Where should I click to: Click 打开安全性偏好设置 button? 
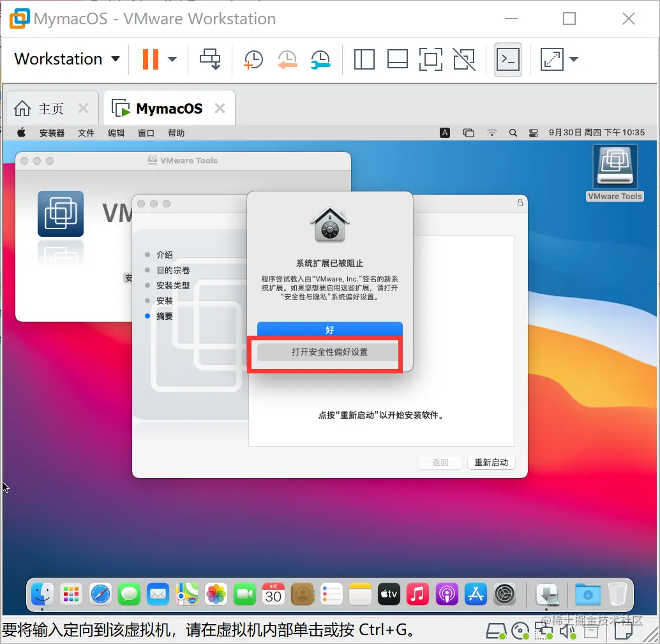click(x=329, y=352)
